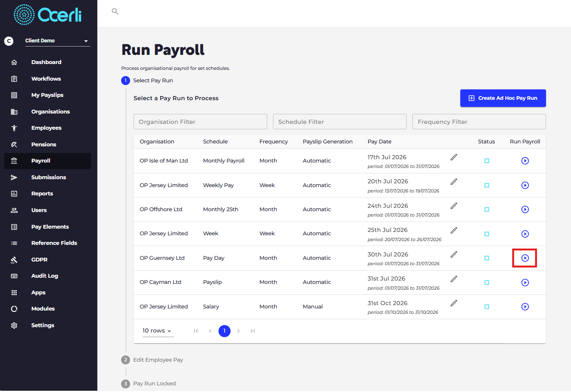571x392 pixels.
Task: Click the Audit Log keyboard icon
Action: [14, 276]
